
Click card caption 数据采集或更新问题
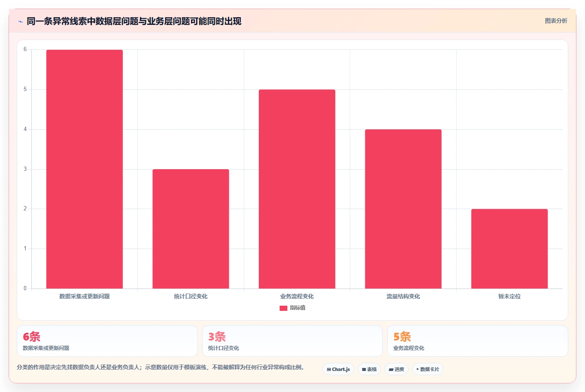point(46,348)
